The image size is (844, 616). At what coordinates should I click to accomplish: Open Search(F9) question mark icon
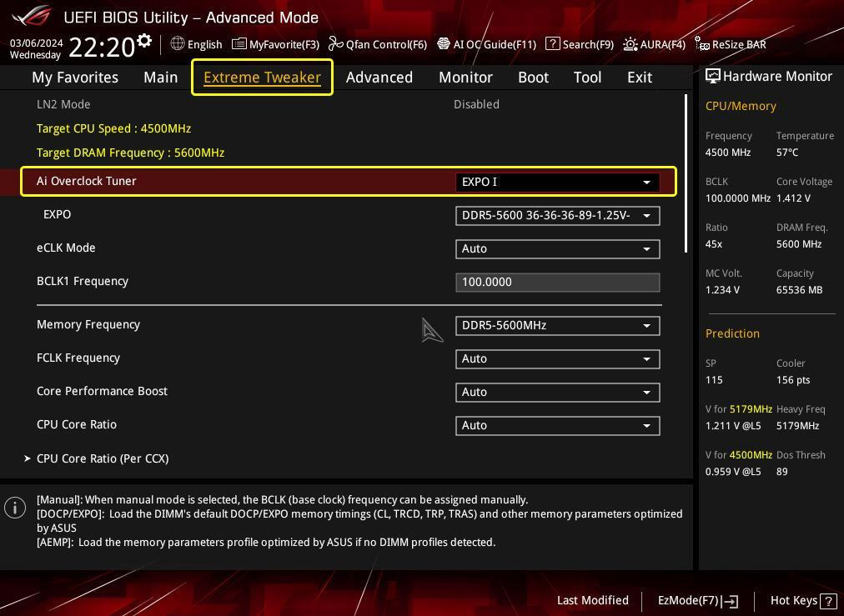click(x=553, y=43)
